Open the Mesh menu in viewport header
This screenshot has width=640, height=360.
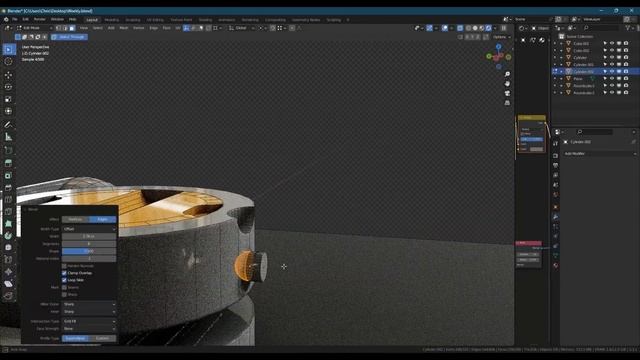click(124, 28)
